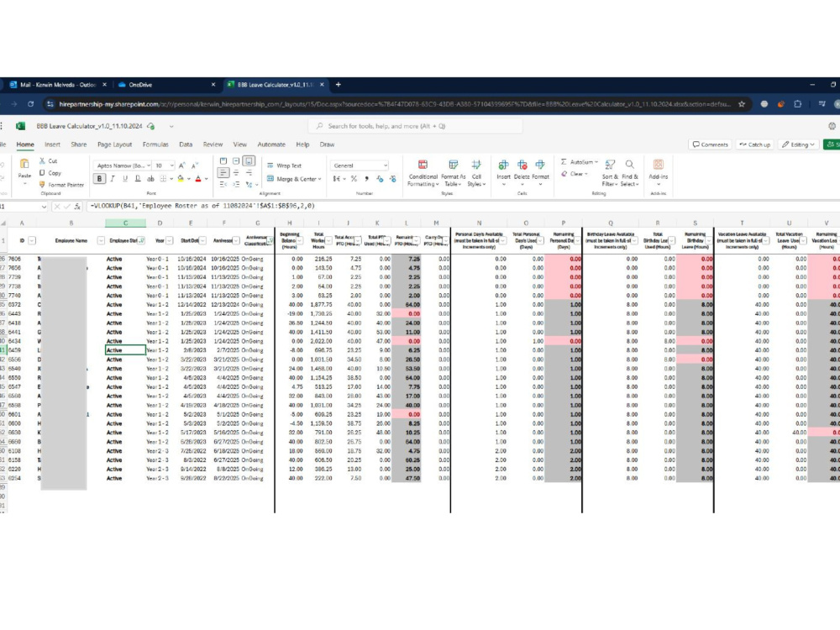840x630 pixels.
Task: Open the Editing mode dropdown
Action: (x=798, y=144)
